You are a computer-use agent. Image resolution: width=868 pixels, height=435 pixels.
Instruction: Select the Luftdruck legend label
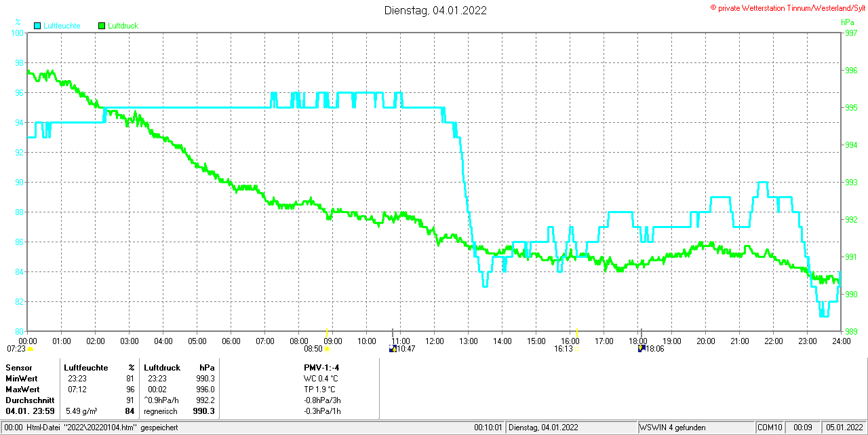123,26
